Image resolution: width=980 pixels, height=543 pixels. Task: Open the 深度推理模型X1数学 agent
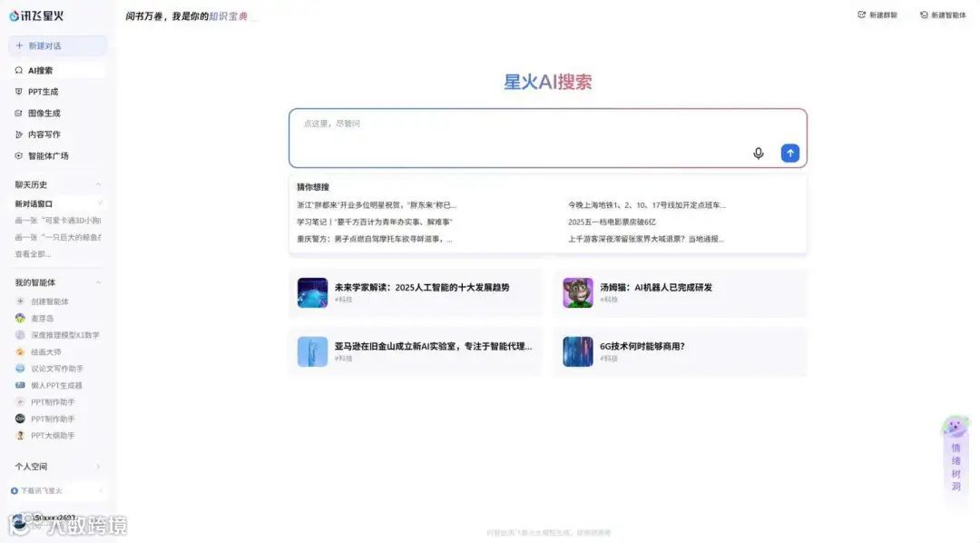(x=57, y=335)
